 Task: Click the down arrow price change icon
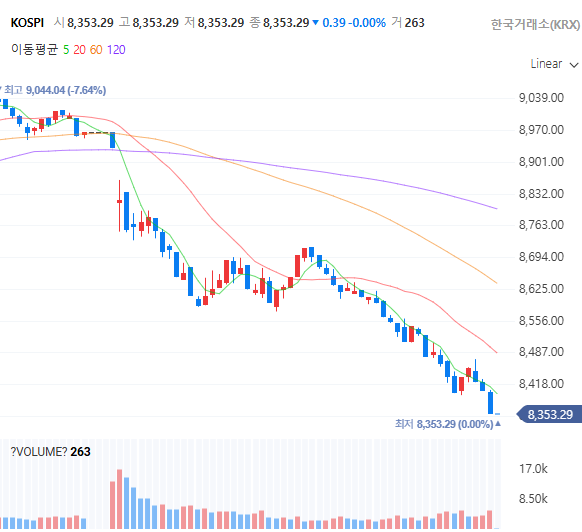315,23
